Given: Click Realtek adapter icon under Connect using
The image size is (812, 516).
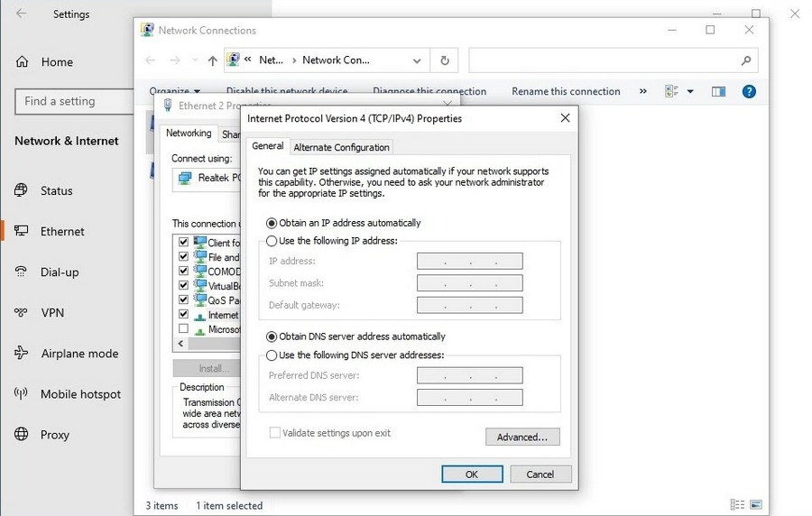Looking at the screenshot, I should pos(185,179).
